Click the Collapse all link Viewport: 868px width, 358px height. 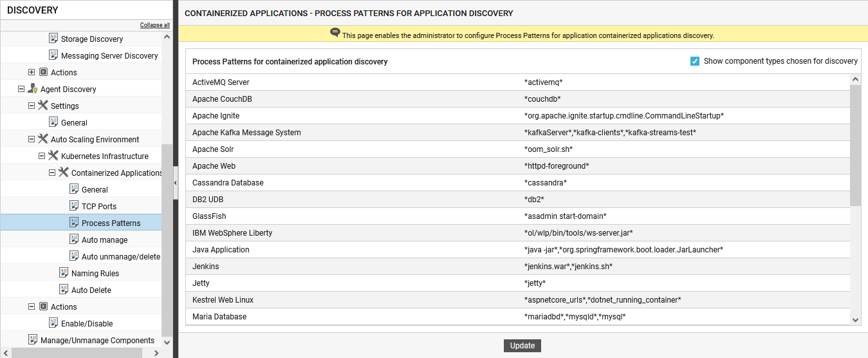(155, 25)
